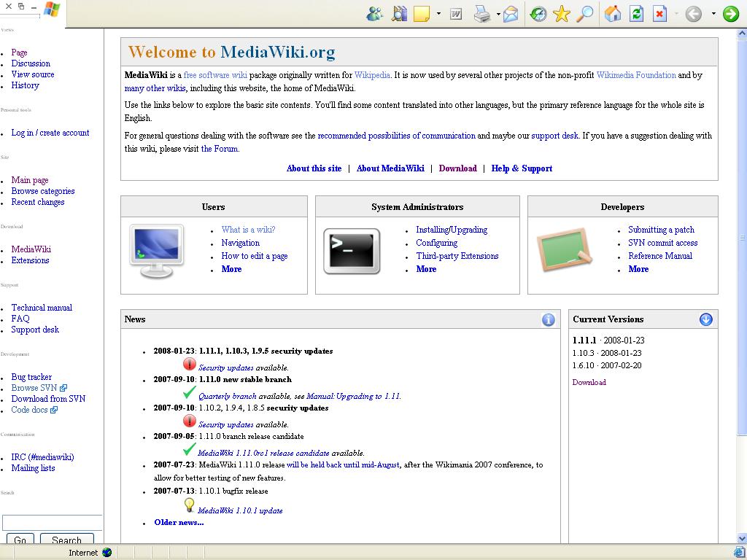This screenshot has width=747, height=560.
Task: Open the Messenger icon in the toolbar
Action: (x=374, y=14)
